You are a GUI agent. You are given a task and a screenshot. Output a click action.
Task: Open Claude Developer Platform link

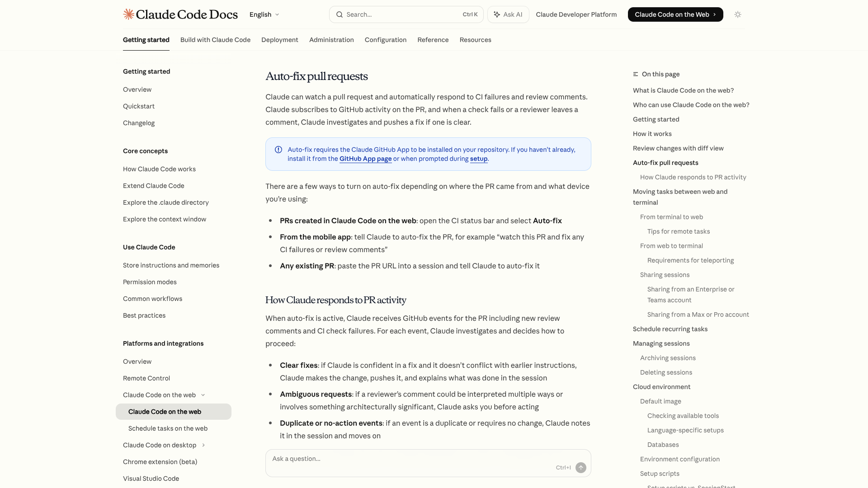coord(576,14)
